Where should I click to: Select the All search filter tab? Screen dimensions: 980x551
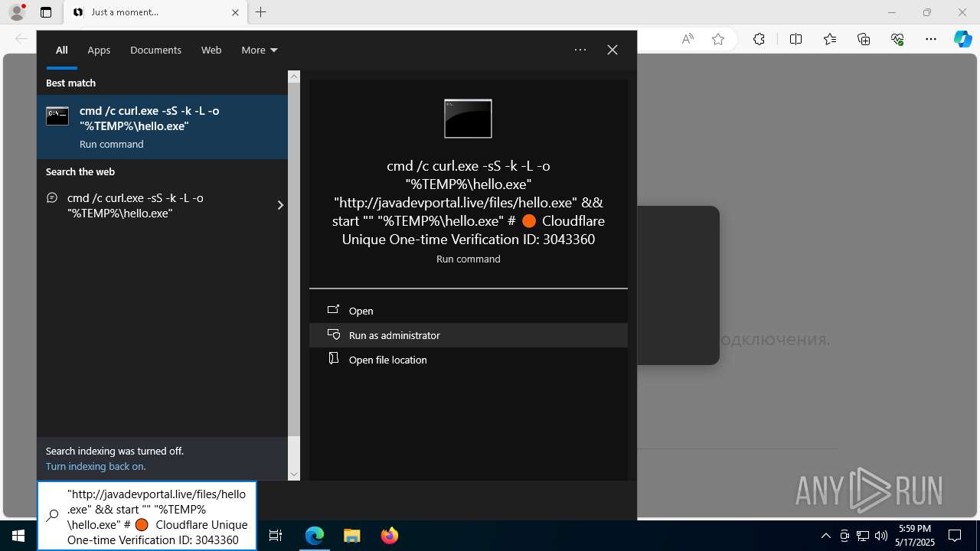pos(61,50)
